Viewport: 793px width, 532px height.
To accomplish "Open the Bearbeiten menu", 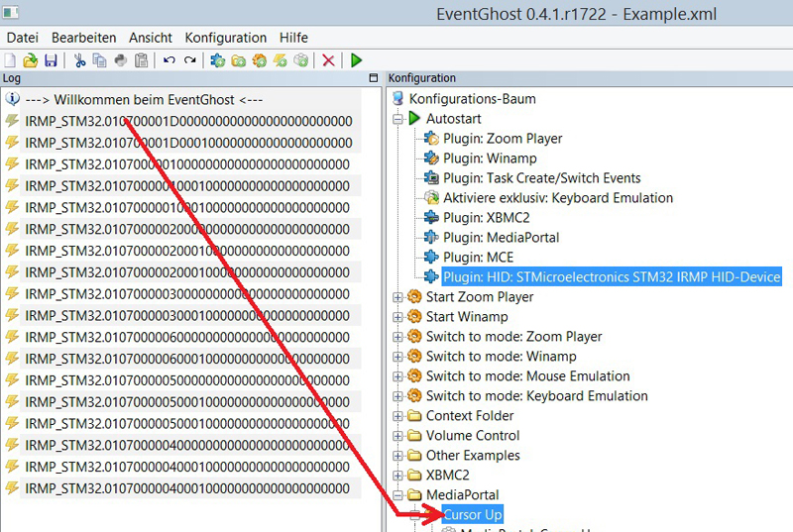I will 84,38.
